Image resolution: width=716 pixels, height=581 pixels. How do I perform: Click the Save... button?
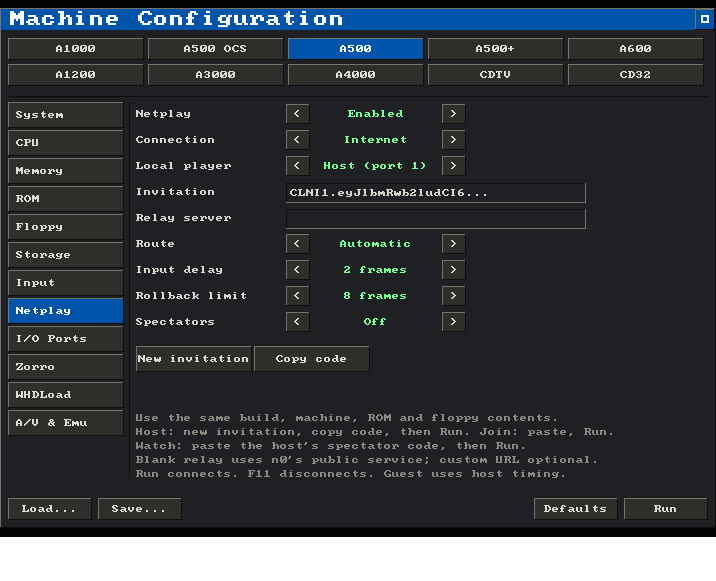[139, 509]
